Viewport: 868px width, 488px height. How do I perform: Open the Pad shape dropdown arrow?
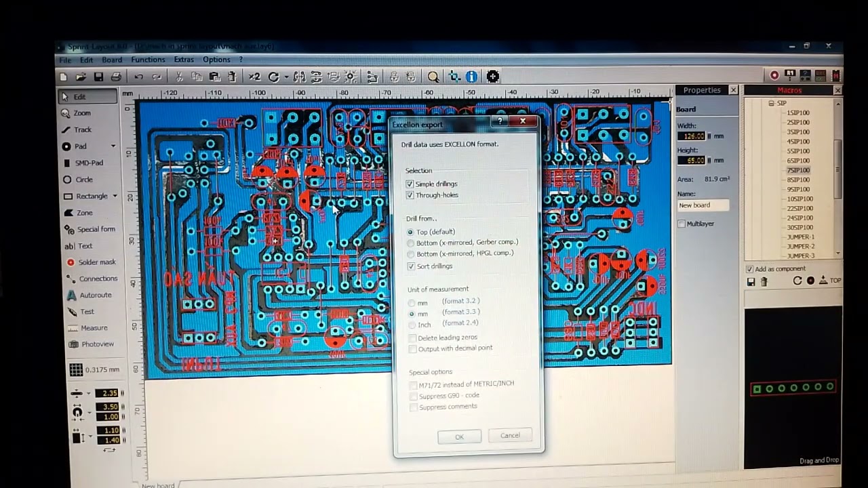[x=113, y=146]
